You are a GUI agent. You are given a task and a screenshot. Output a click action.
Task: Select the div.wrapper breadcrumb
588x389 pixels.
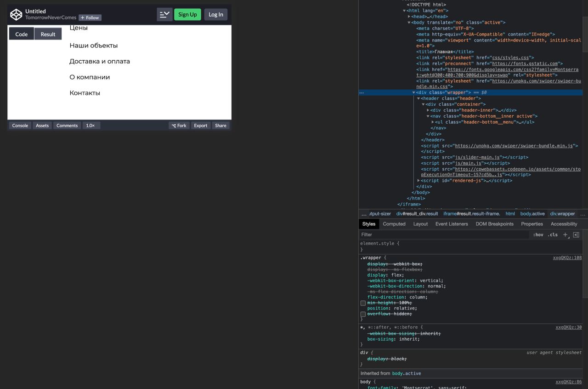click(563, 214)
